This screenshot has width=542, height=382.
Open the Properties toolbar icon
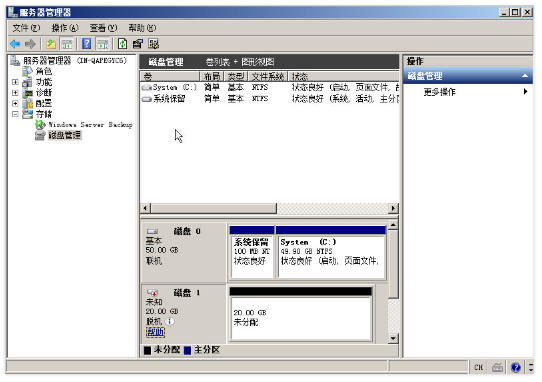[x=138, y=44]
